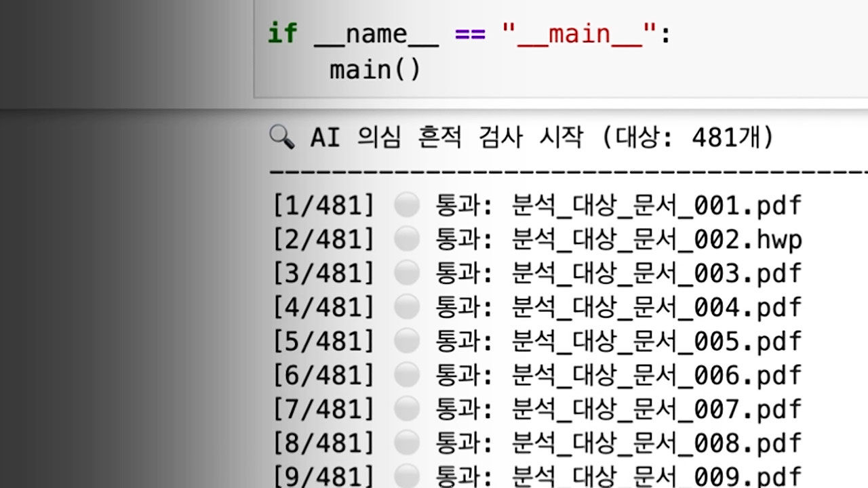This screenshot has height=488, width=868.
Task: Click the status circle for document 007
Action: [x=406, y=409]
